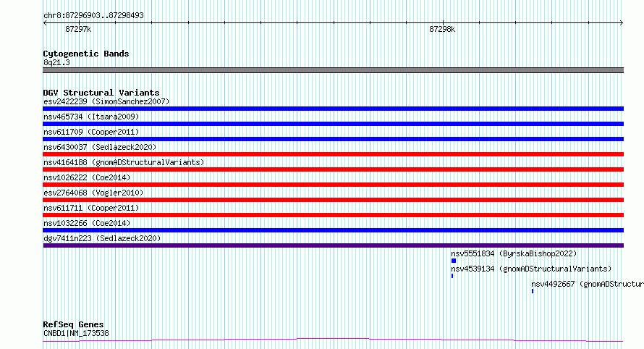Click the 87297k ruler tick label
This screenshot has height=349, width=644.
tap(78, 29)
